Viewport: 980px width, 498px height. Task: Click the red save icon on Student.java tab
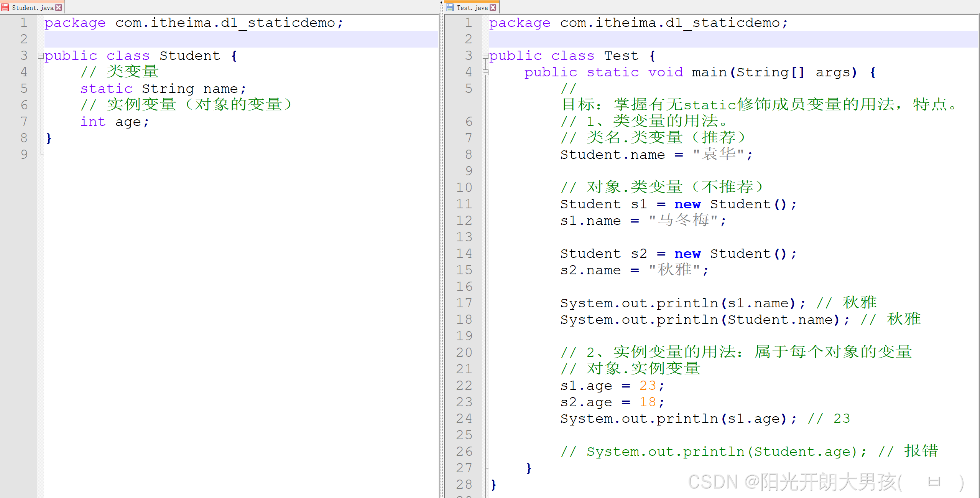click(5, 7)
